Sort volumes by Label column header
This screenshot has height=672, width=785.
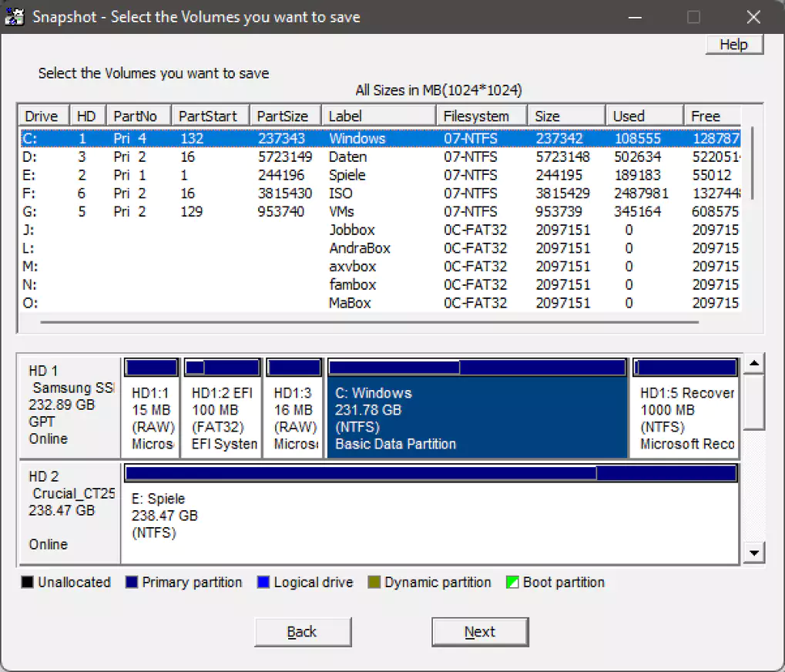[x=379, y=116]
